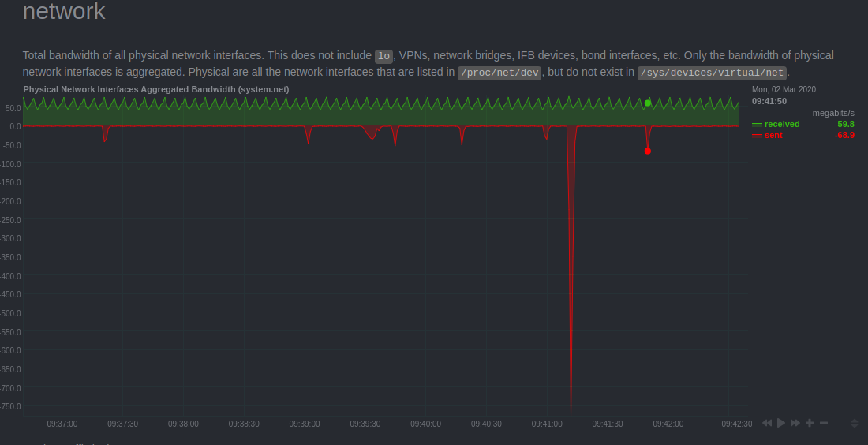Screen dimensions: 868x445
Task: Click the 'network' section heading
Action: 64,11
